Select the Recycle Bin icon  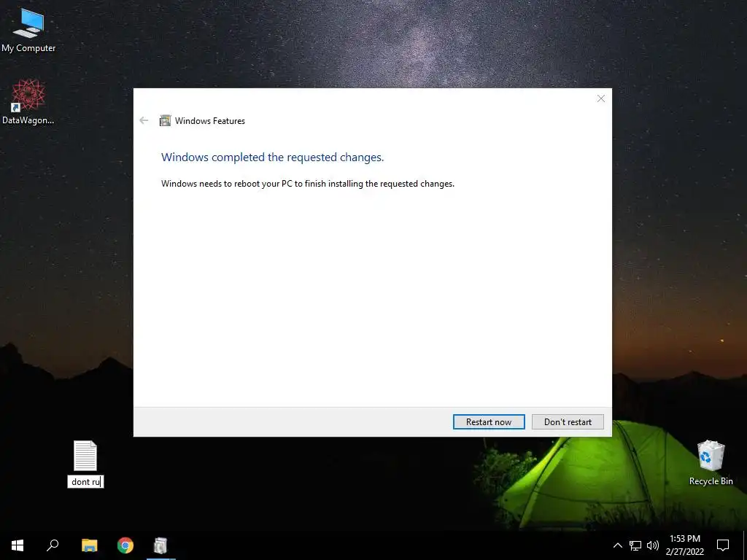(x=711, y=463)
